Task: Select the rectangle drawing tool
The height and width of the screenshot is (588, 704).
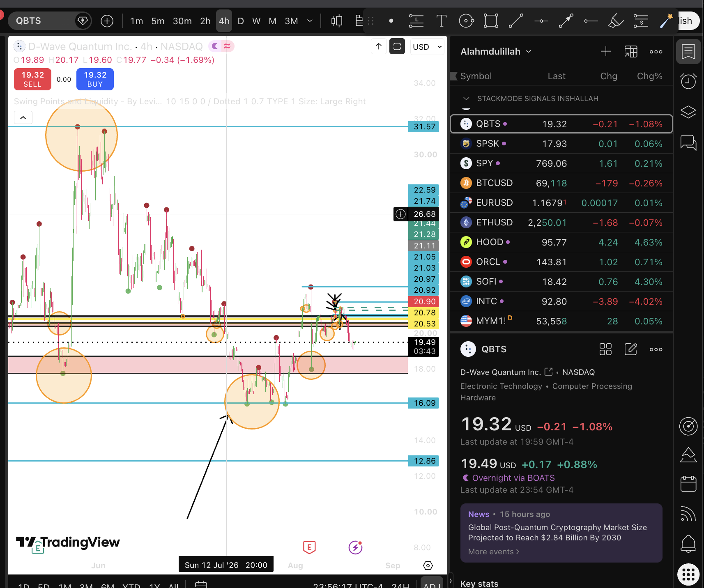Action: pos(491,21)
